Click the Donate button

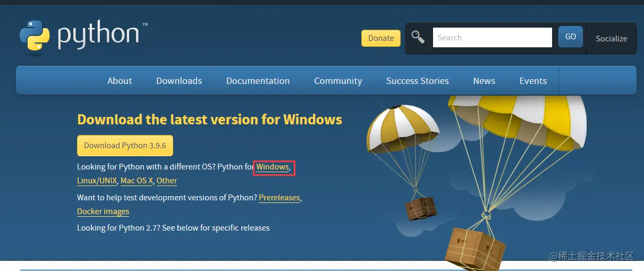[x=381, y=38]
